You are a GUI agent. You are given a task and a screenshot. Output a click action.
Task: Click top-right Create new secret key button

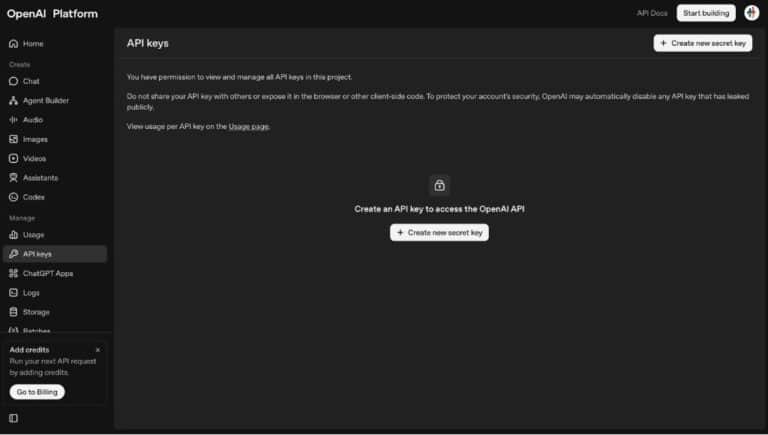click(x=702, y=43)
